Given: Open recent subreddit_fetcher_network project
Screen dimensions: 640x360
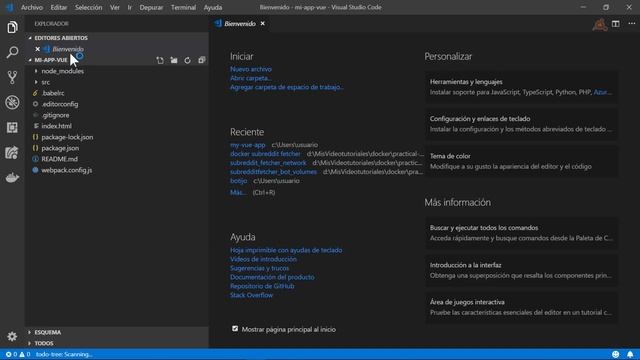Looking at the screenshot, I should point(268,163).
